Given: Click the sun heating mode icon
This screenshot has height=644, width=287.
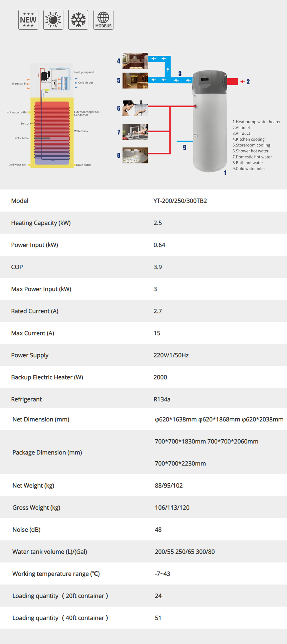Looking at the screenshot, I should [53, 20].
